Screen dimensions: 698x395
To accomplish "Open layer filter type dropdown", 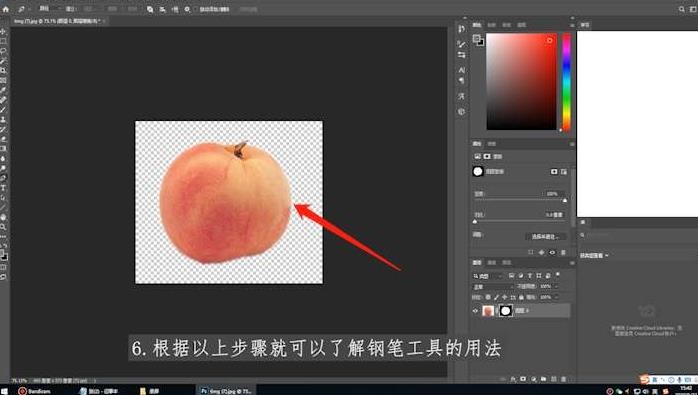I will tap(487, 276).
